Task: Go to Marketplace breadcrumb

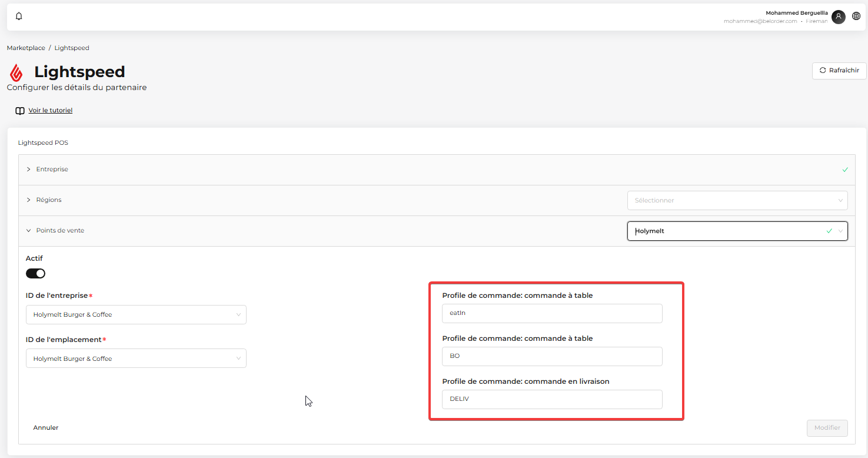Action: pyautogui.click(x=26, y=48)
